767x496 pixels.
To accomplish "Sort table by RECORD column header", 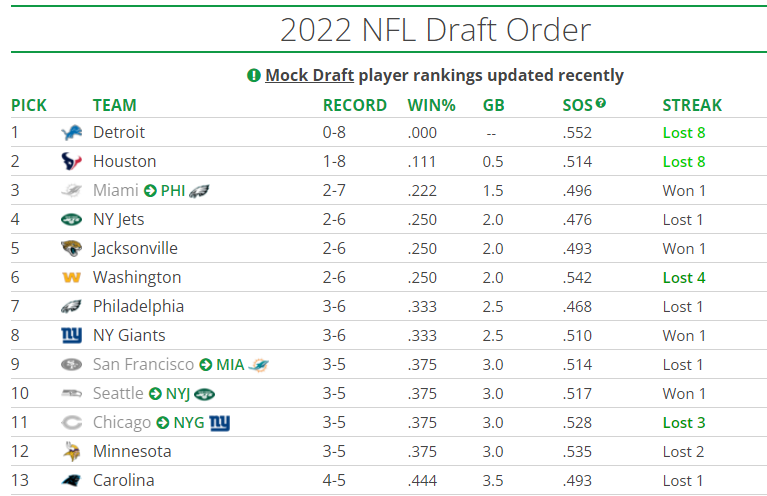I will click(x=354, y=105).
